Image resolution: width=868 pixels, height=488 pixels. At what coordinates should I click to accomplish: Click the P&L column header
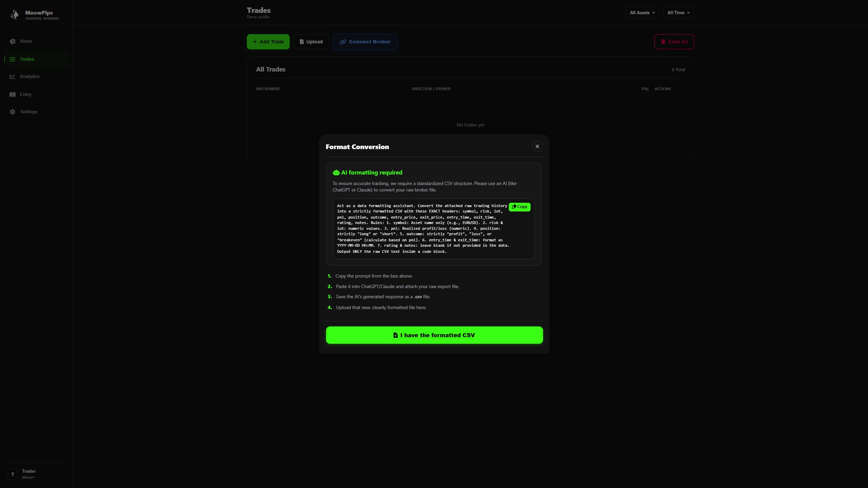(645, 89)
